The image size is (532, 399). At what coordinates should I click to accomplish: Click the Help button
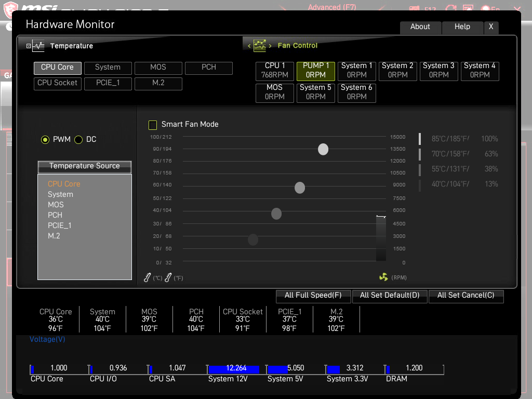pyautogui.click(x=462, y=27)
